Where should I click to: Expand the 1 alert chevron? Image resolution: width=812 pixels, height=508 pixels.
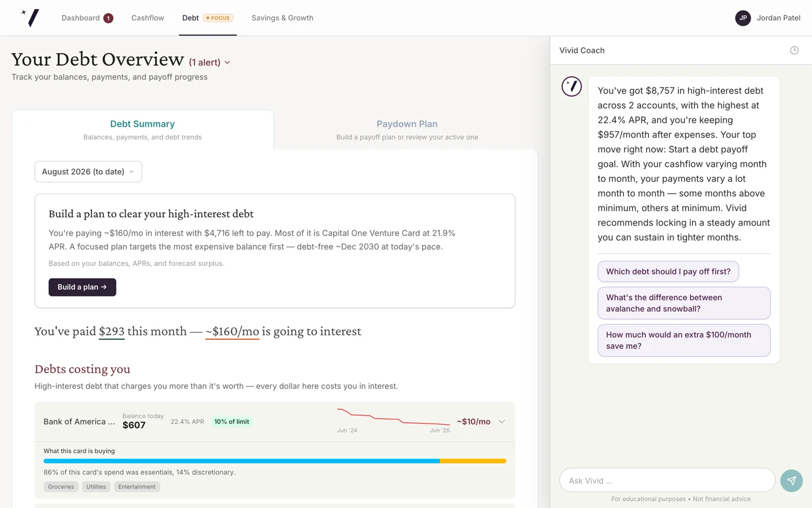tap(227, 63)
